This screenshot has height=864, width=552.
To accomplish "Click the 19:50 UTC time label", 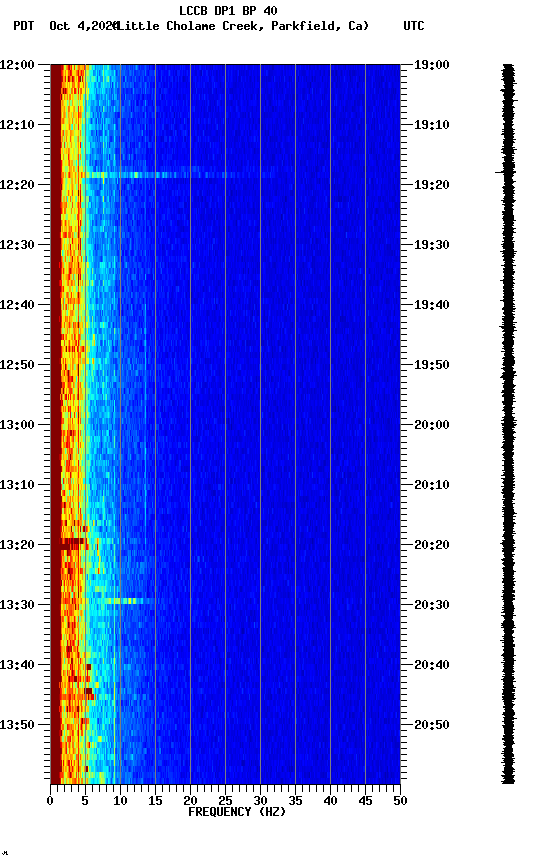I will pos(432,365).
